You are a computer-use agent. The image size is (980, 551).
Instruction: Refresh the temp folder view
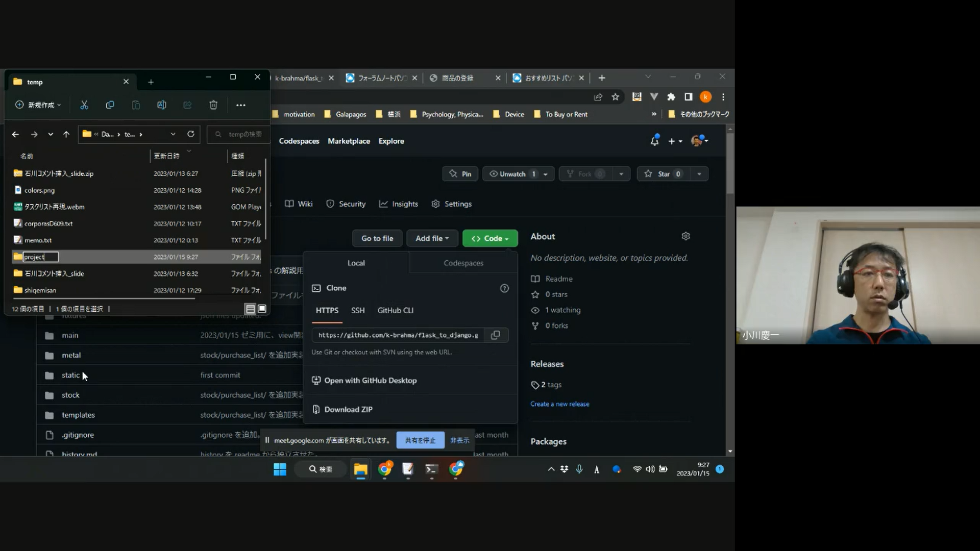[191, 134]
